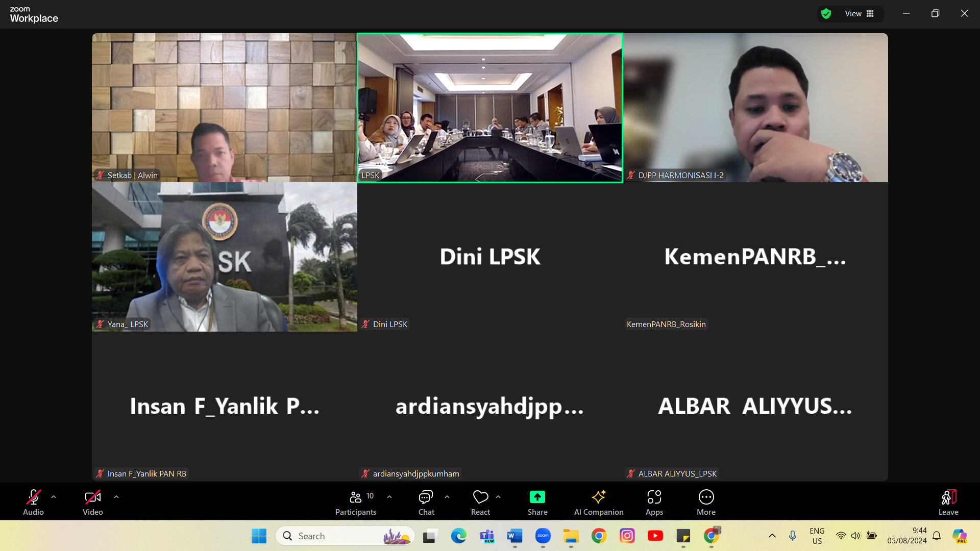Viewport: 980px width, 551px height.
Task: Open Copilot preview icon in taskbar
Action: click(960, 536)
